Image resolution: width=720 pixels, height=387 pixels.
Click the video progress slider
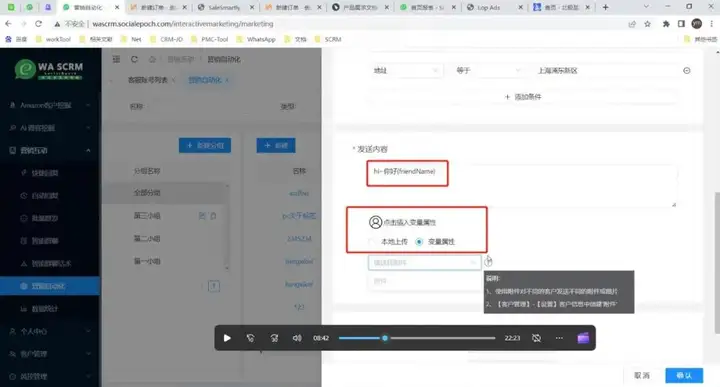click(417, 338)
